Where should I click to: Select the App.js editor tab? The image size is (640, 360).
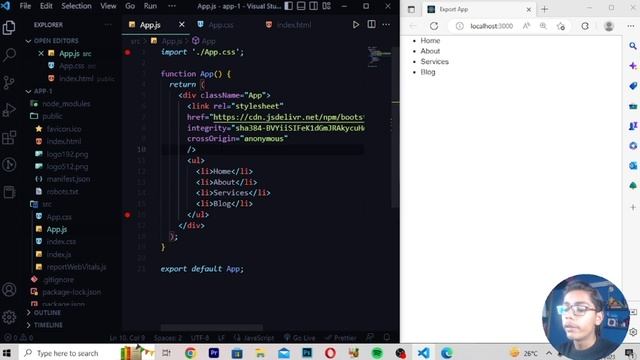pyautogui.click(x=149, y=25)
